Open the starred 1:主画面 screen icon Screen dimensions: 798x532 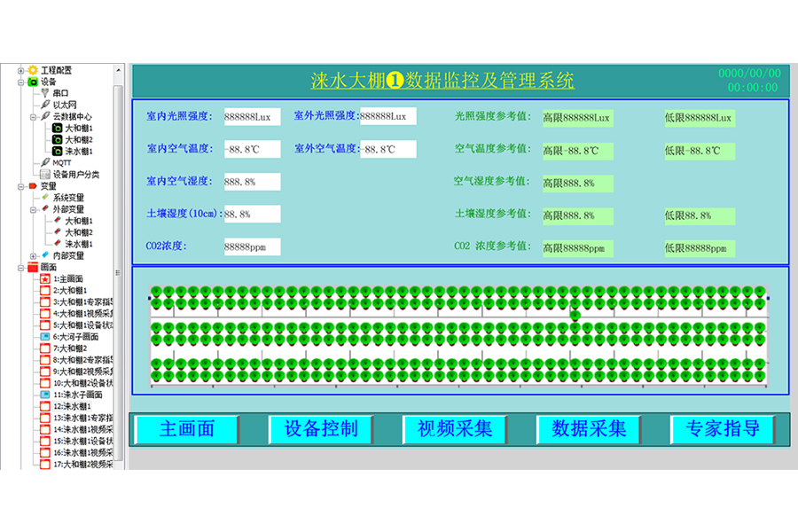pos(45,278)
